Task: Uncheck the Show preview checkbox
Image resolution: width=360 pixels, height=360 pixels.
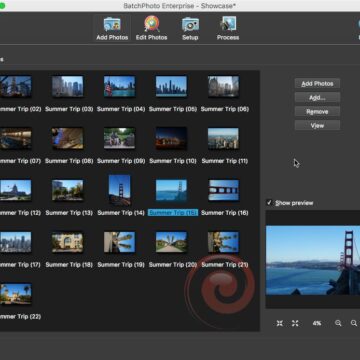Action: click(x=269, y=203)
